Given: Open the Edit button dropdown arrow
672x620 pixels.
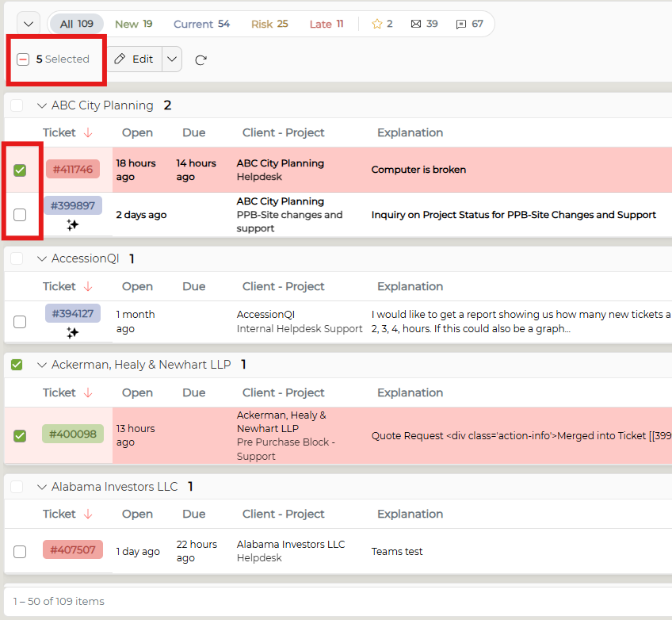Looking at the screenshot, I should pyautogui.click(x=172, y=59).
